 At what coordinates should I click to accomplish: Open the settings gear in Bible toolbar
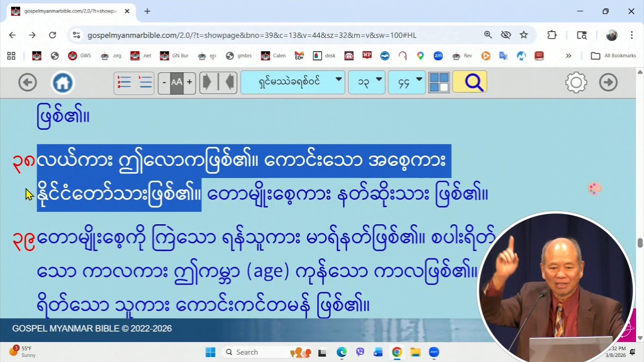click(576, 82)
